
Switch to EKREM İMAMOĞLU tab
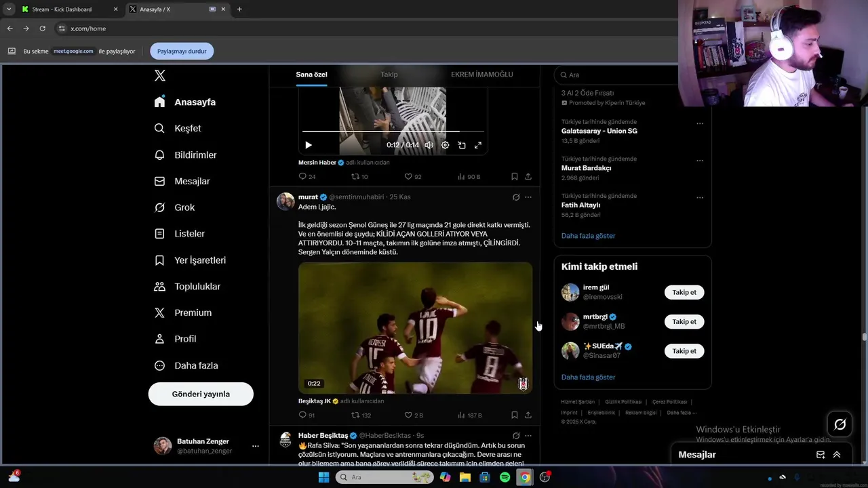(482, 75)
